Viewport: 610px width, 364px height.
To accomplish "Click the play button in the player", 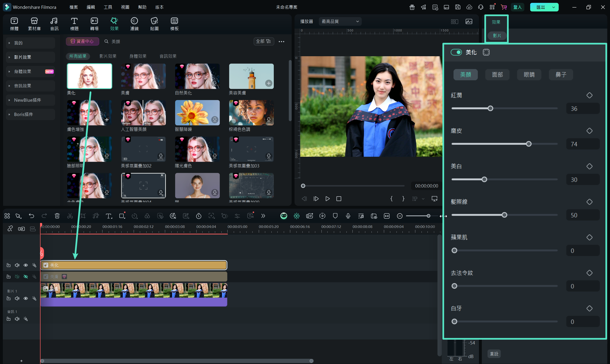I will pyautogui.click(x=327, y=199).
